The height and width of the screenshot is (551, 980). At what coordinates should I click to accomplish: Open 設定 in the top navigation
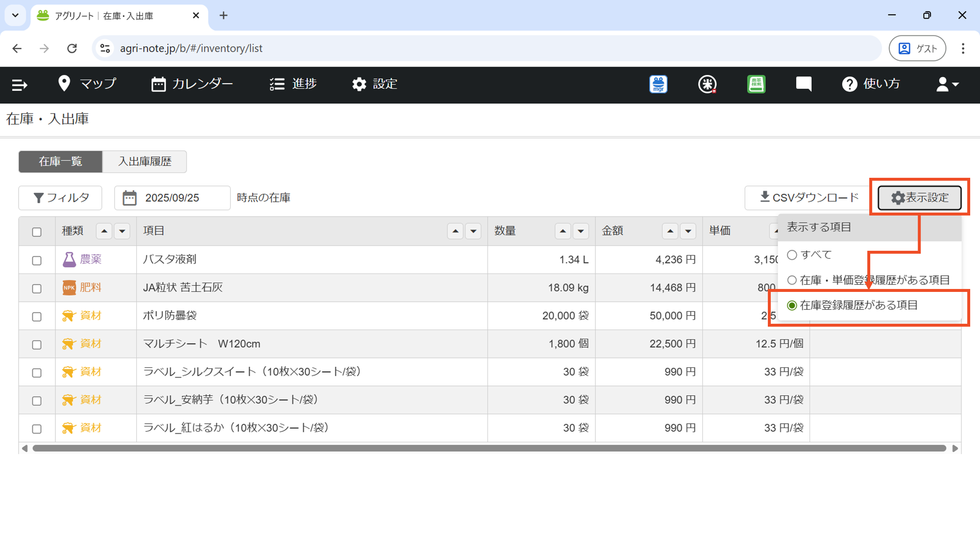pyautogui.click(x=374, y=84)
